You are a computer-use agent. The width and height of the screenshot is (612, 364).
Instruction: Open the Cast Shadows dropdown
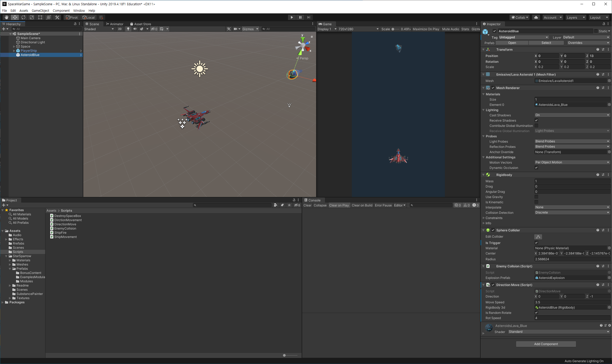pos(572,115)
